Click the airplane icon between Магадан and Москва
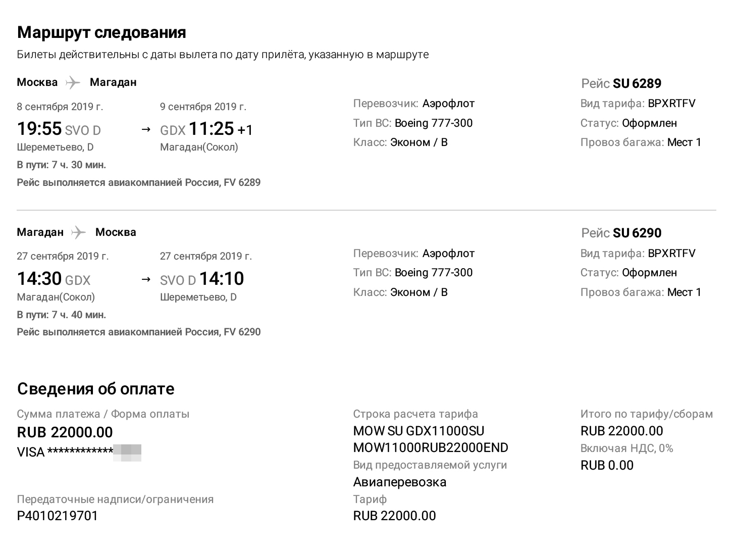733x560 pixels. [79, 232]
